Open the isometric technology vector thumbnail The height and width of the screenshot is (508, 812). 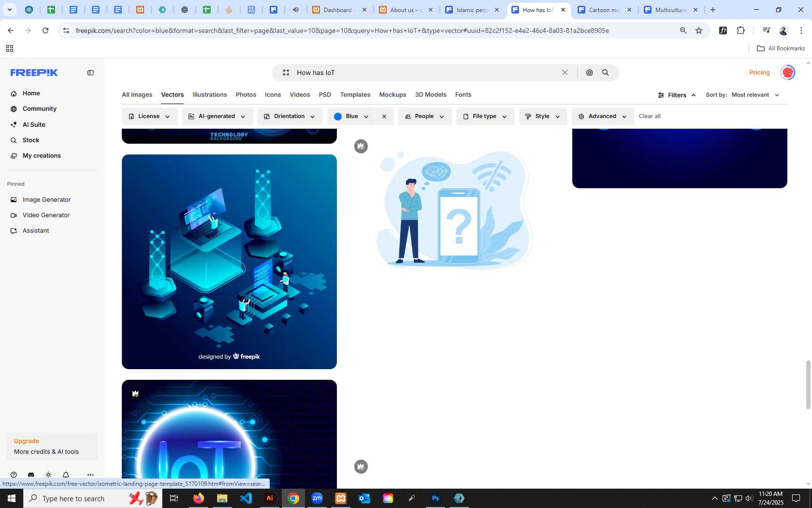(229, 262)
